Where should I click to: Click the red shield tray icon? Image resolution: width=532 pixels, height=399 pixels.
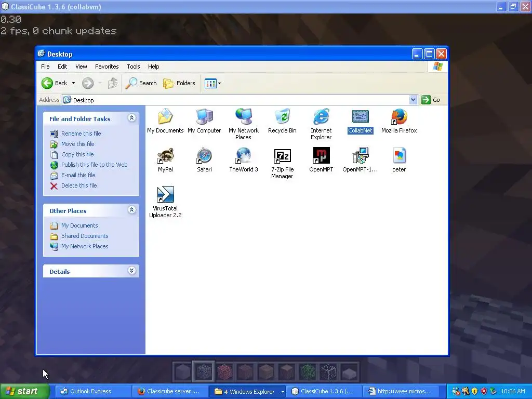pyautogui.click(x=484, y=392)
